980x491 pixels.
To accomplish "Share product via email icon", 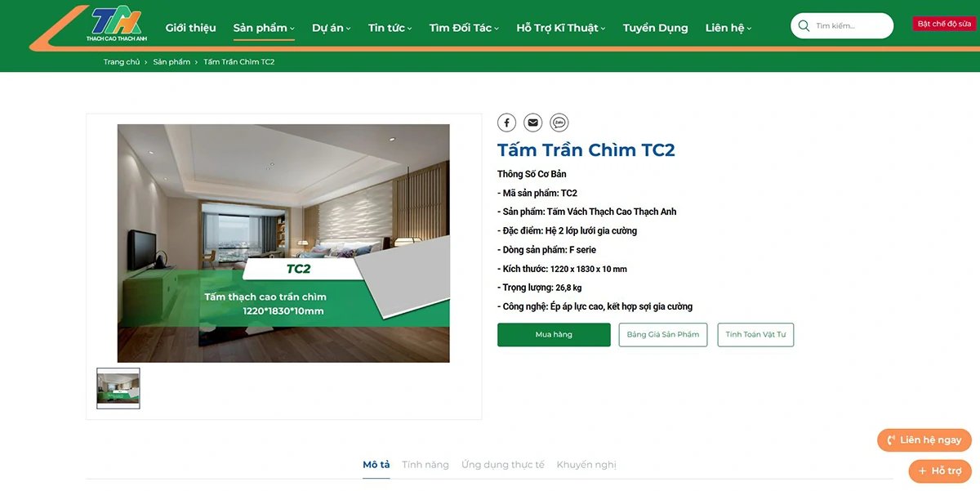I will click(533, 123).
